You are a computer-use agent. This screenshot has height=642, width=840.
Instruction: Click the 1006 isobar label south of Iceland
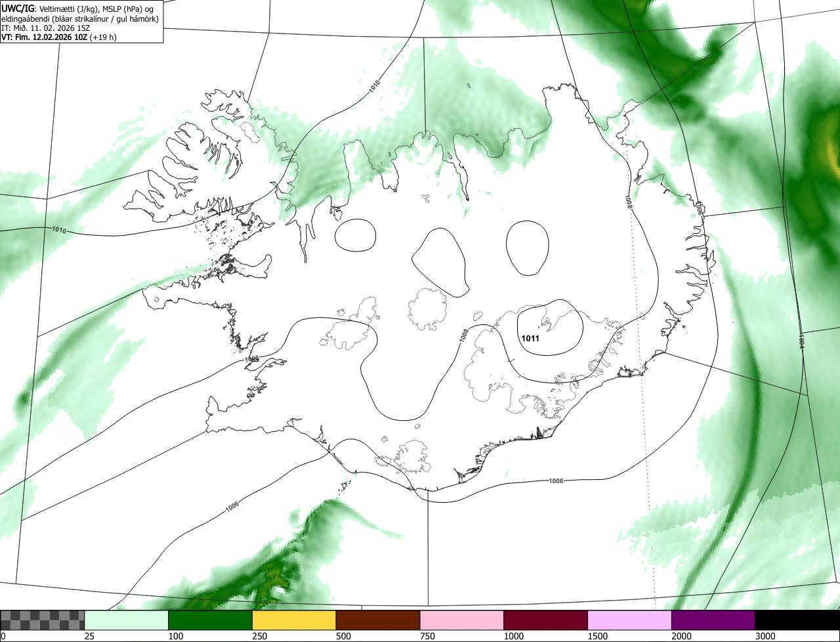(556, 481)
